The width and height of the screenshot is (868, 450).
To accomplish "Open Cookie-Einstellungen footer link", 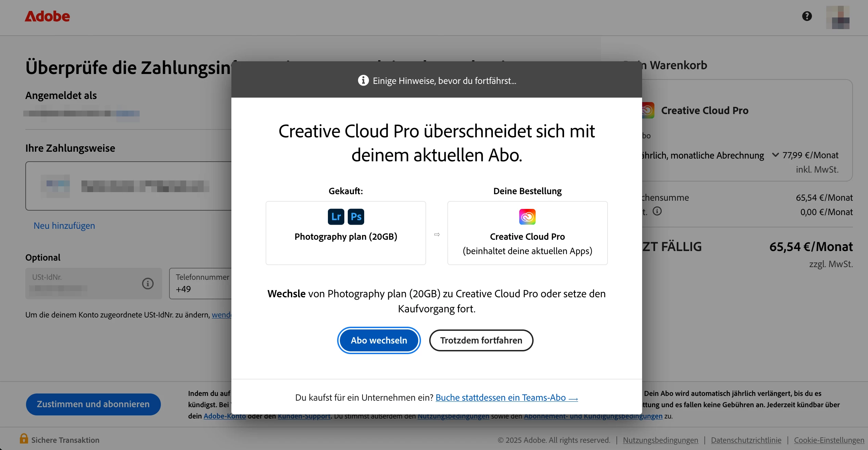I will tap(829, 440).
